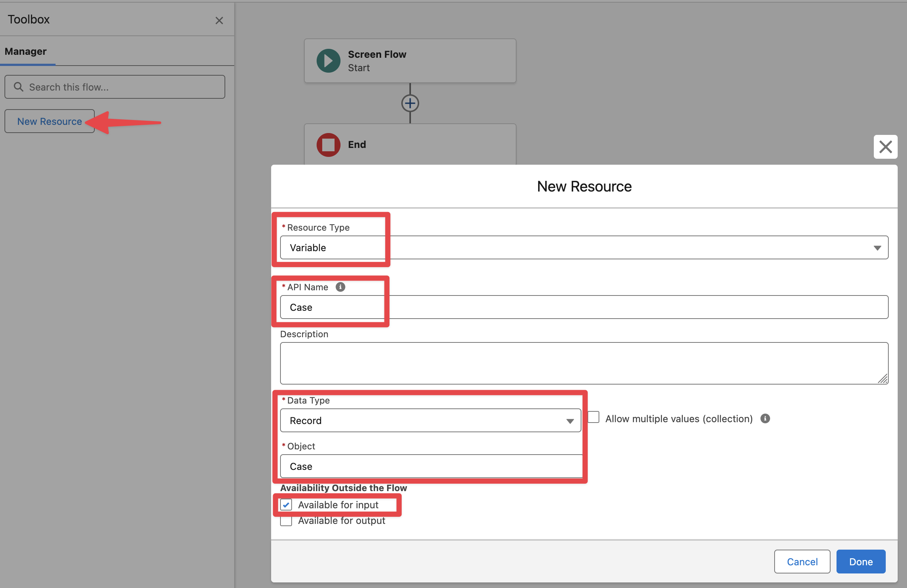Screen dimensions: 907x588
Task: Click API Name info icon
Action: (x=340, y=287)
